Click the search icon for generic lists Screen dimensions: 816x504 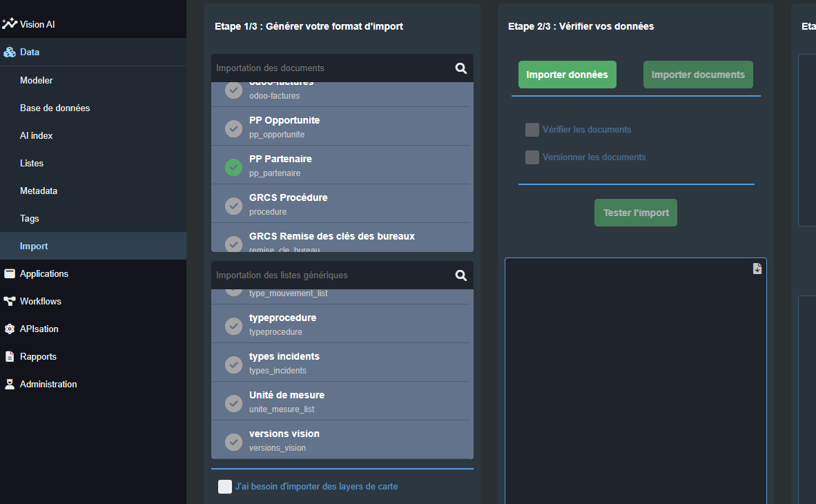(461, 275)
